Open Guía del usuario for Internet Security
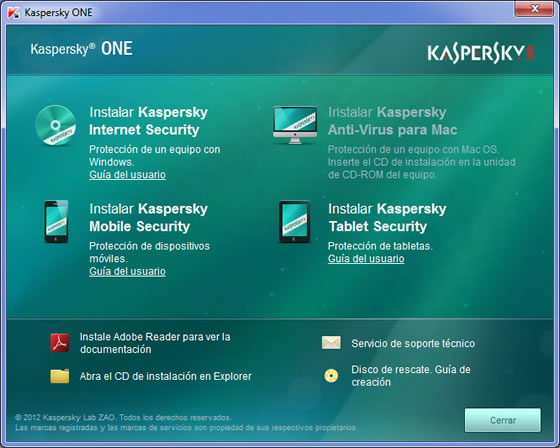560x448 pixels. click(x=128, y=175)
